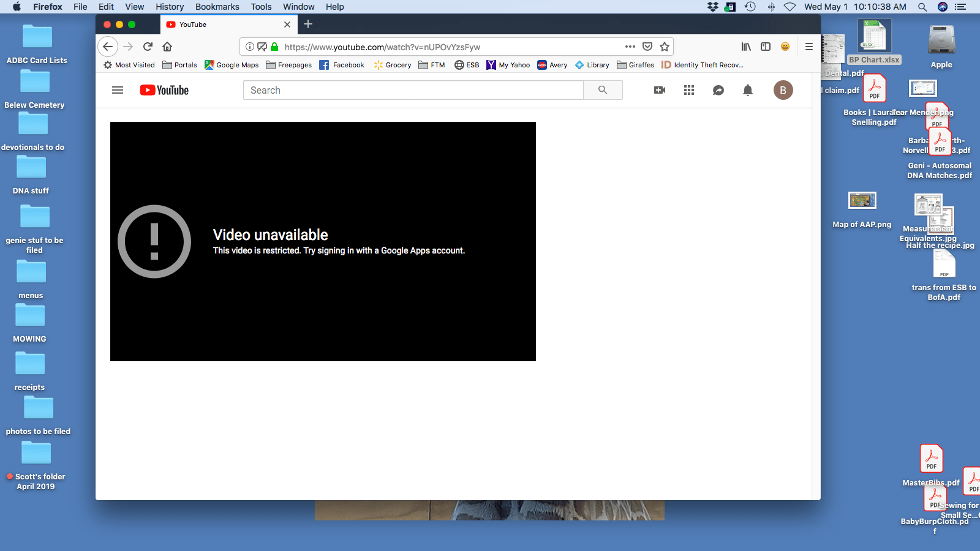The height and width of the screenshot is (551, 980).
Task: Open Identity Theft Recov... bookmark
Action: click(x=703, y=65)
